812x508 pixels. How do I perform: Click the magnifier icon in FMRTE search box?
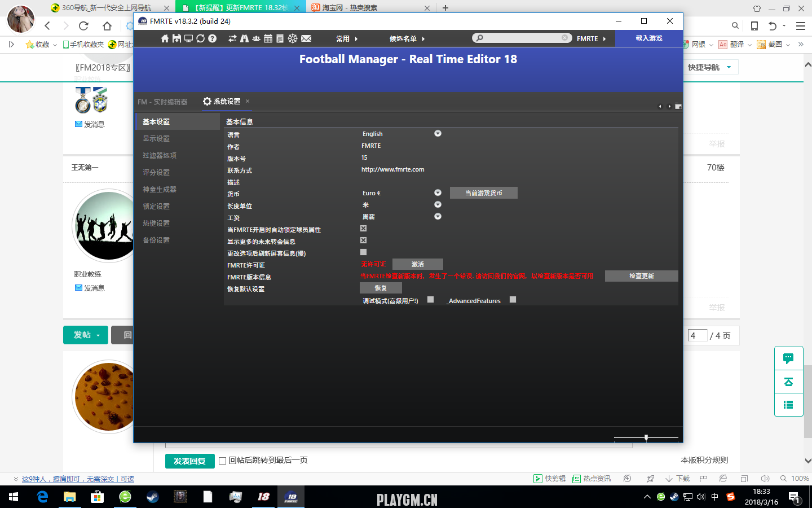click(479, 38)
